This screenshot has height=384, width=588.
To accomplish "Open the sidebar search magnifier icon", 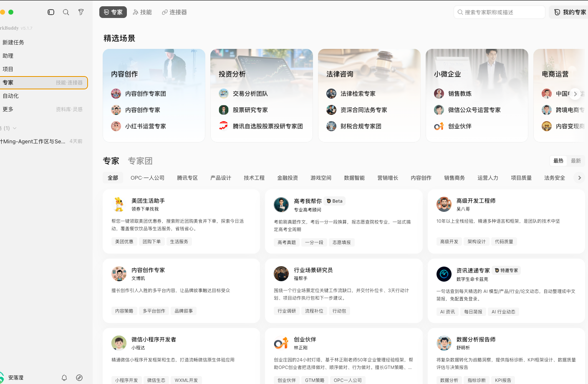I will pyautogui.click(x=66, y=12).
